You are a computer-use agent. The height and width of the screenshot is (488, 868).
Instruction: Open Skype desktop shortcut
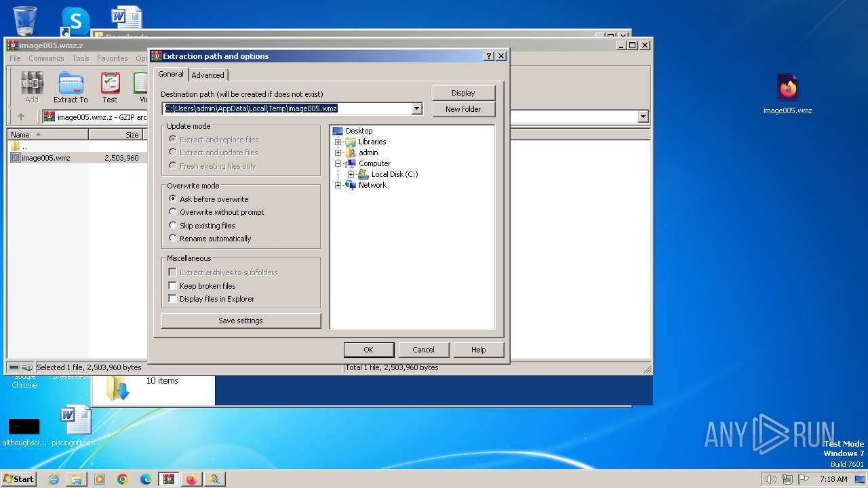pos(75,21)
